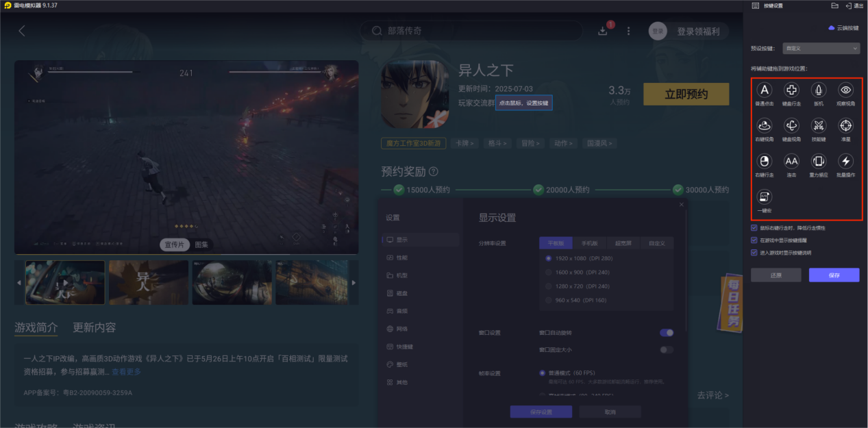Switch to the 游戏简介 tab
Image resolution: width=868 pixels, height=428 pixels.
tap(36, 327)
